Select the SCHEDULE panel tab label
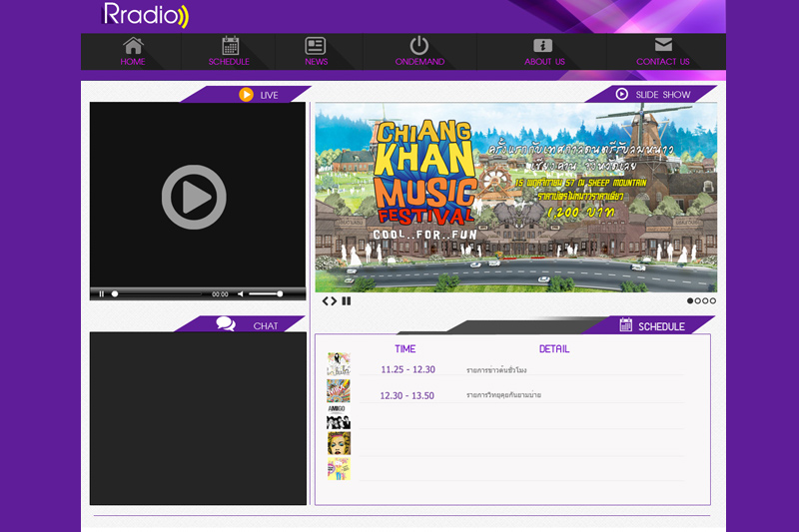This screenshot has height=532, width=799. click(x=661, y=326)
